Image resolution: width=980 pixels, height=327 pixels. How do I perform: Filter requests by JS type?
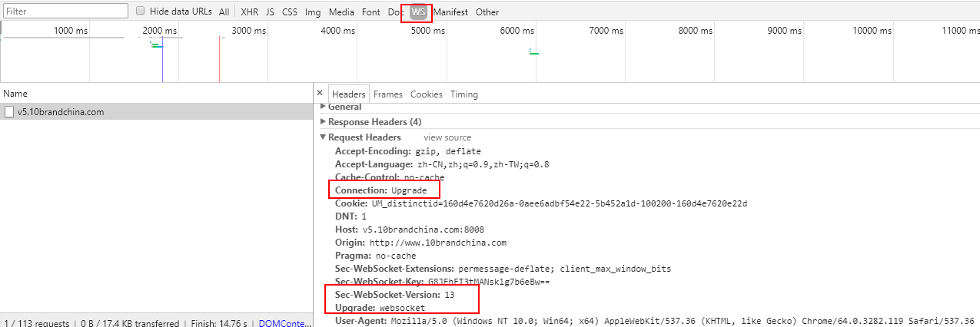pyautogui.click(x=270, y=12)
